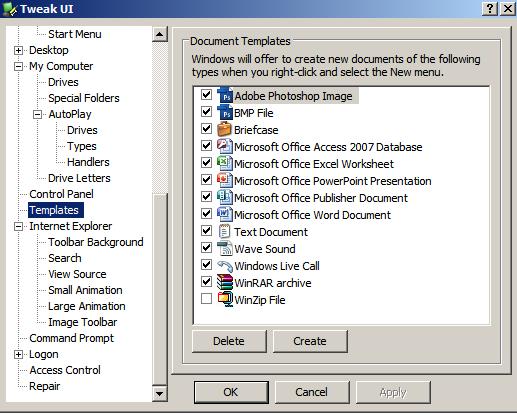Click the BMP File Photoshop icon

(225, 113)
